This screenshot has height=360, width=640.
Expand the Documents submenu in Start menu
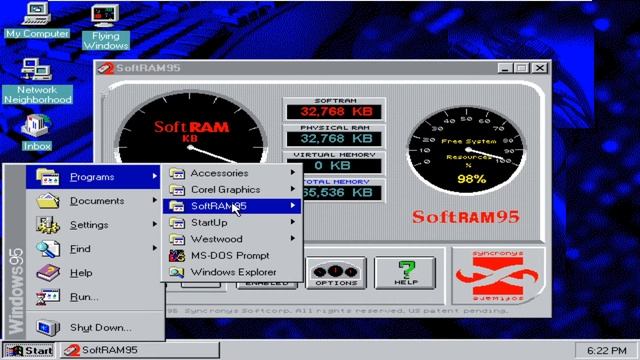(x=93, y=201)
